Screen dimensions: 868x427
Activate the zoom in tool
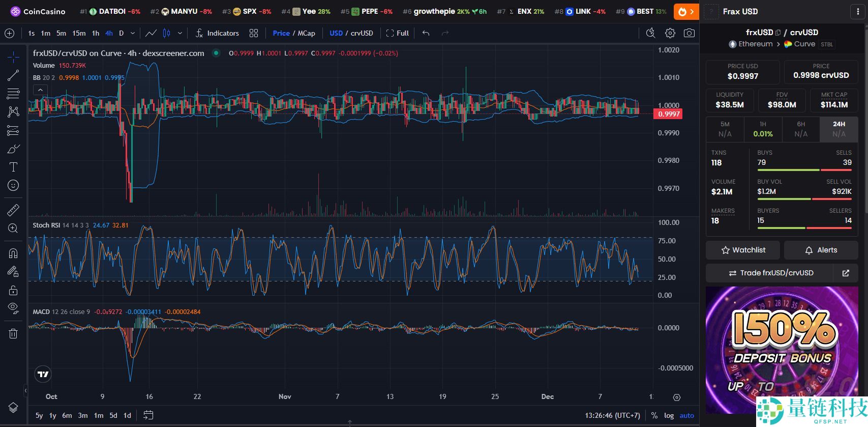click(13, 228)
